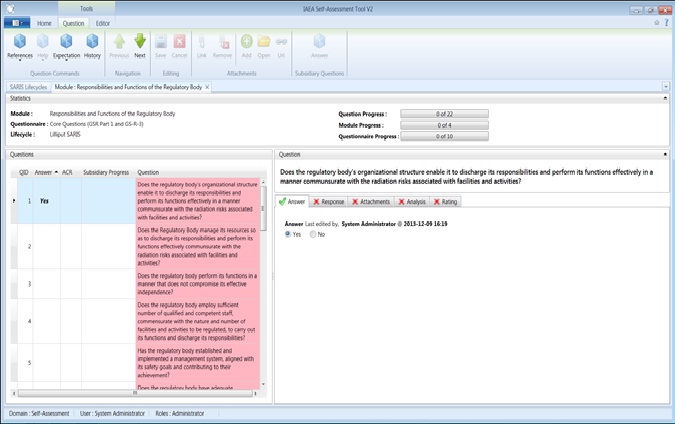675x425 pixels.
Task: Click the Domain : Self-Assessment status entry
Action: pos(39,413)
